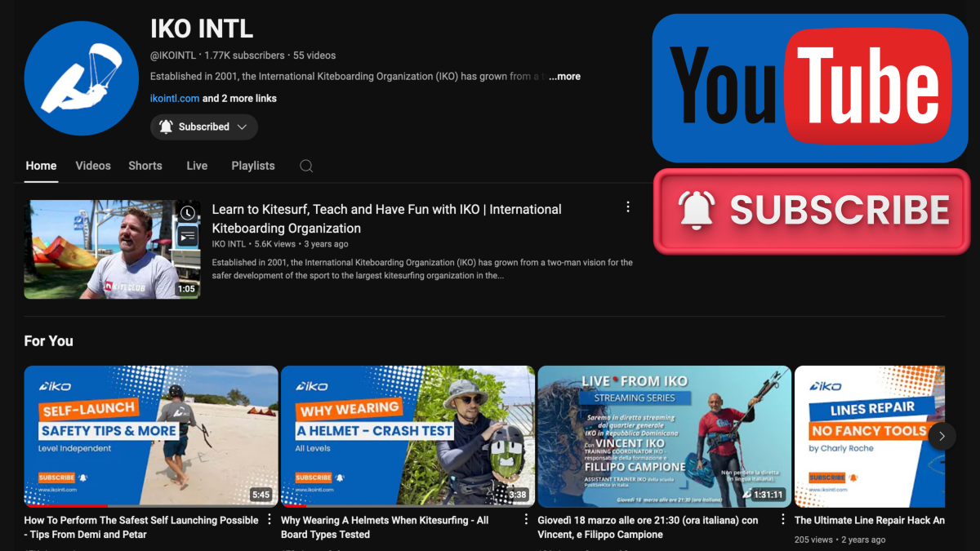
Task: Open the channel search magnifier icon
Action: (x=306, y=166)
